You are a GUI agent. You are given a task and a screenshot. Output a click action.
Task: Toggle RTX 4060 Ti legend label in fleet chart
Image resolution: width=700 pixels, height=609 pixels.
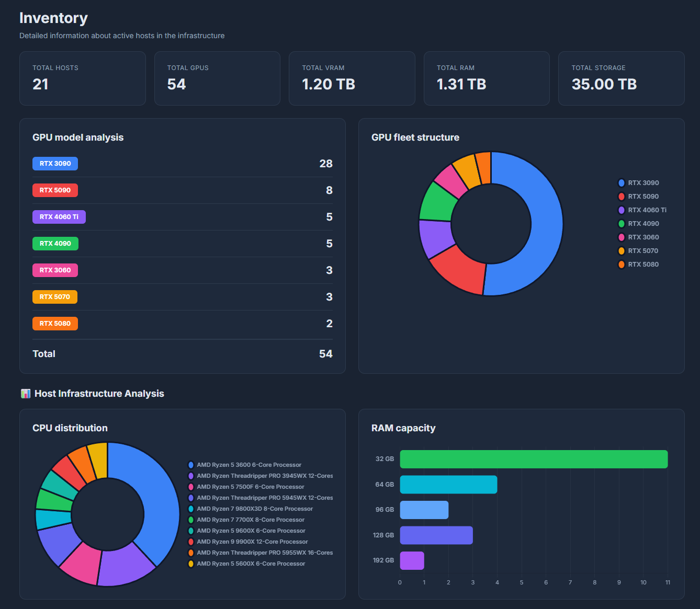[x=647, y=210]
